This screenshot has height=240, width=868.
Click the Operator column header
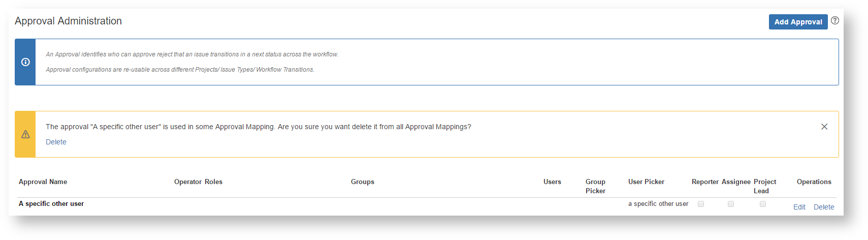[187, 182]
